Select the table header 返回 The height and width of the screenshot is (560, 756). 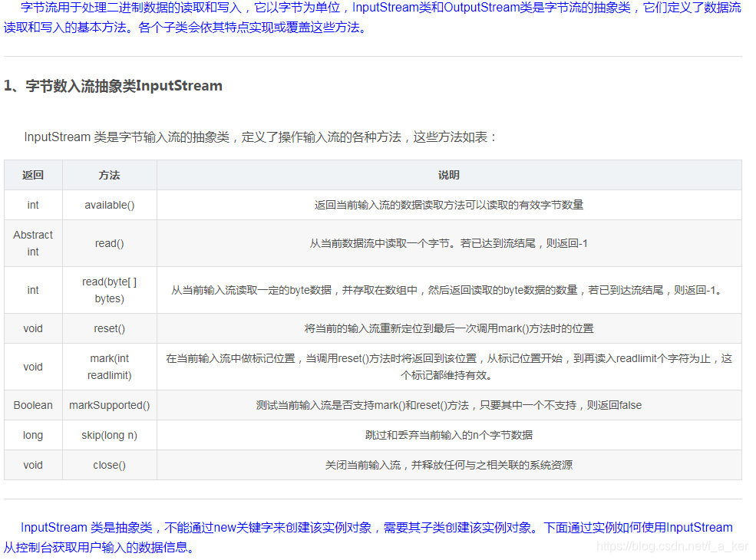pyautogui.click(x=32, y=175)
